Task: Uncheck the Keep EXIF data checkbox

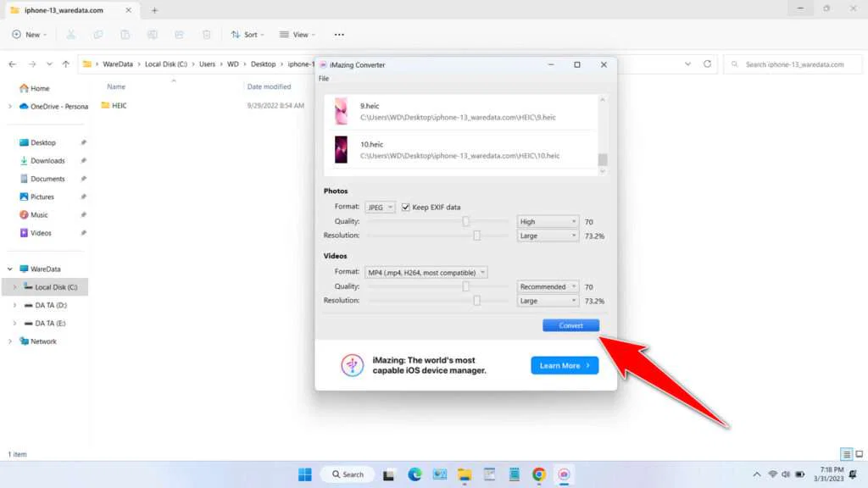Action: click(x=405, y=207)
